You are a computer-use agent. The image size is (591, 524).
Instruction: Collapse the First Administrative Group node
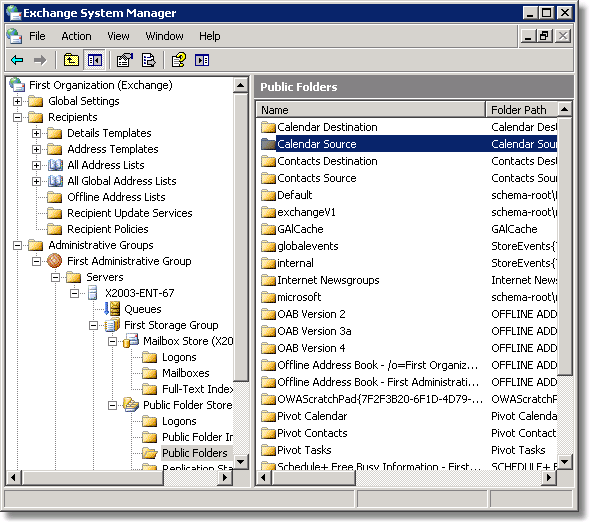click(x=36, y=261)
